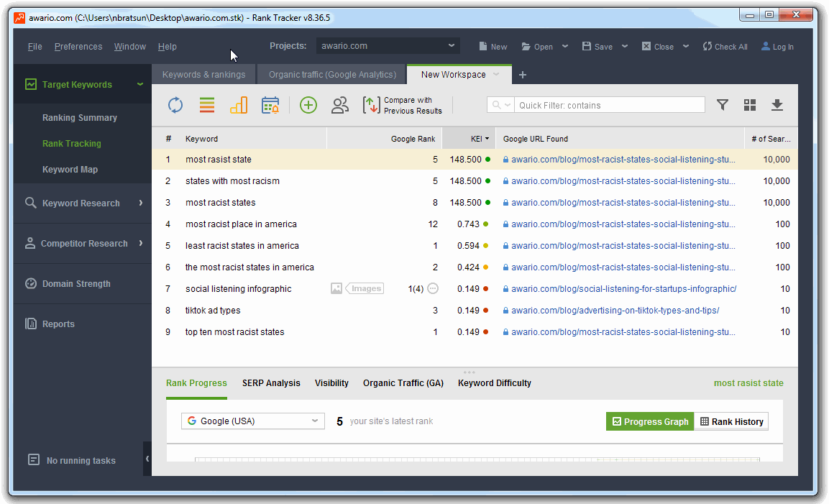This screenshot has width=829, height=504.
Task: Click the Domain Strength gauge icon
Action: tap(31, 283)
